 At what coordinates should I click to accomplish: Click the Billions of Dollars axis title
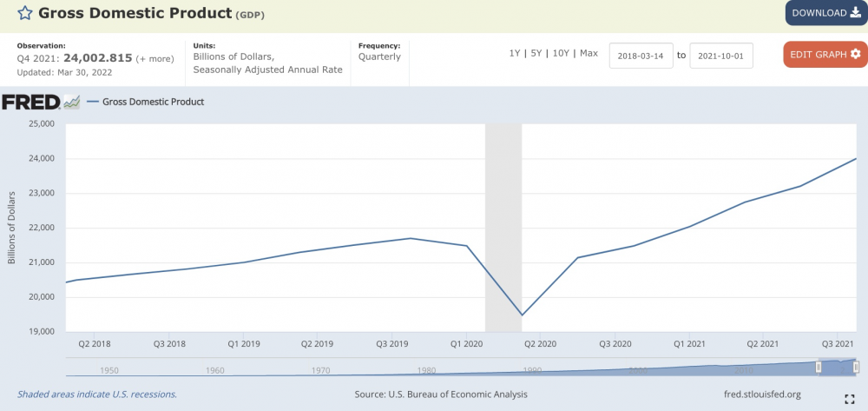(x=11, y=228)
